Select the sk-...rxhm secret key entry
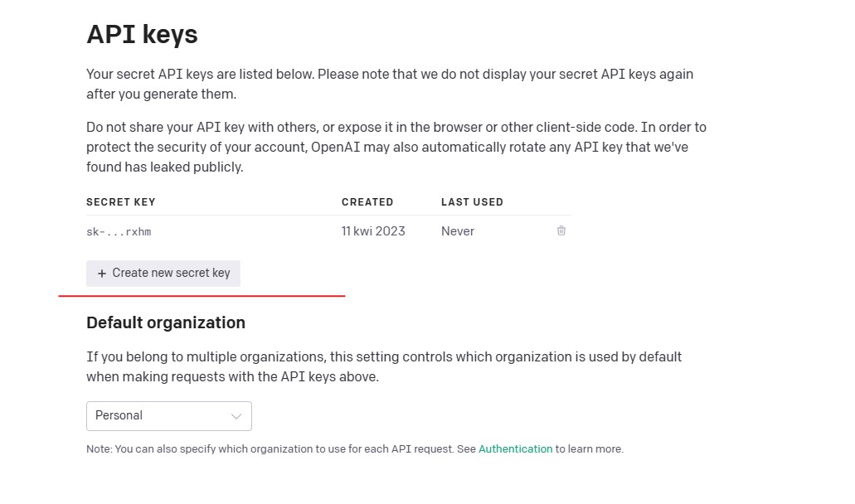The height and width of the screenshot is (504, 855). pyautogui.click(x=119, y=231)
